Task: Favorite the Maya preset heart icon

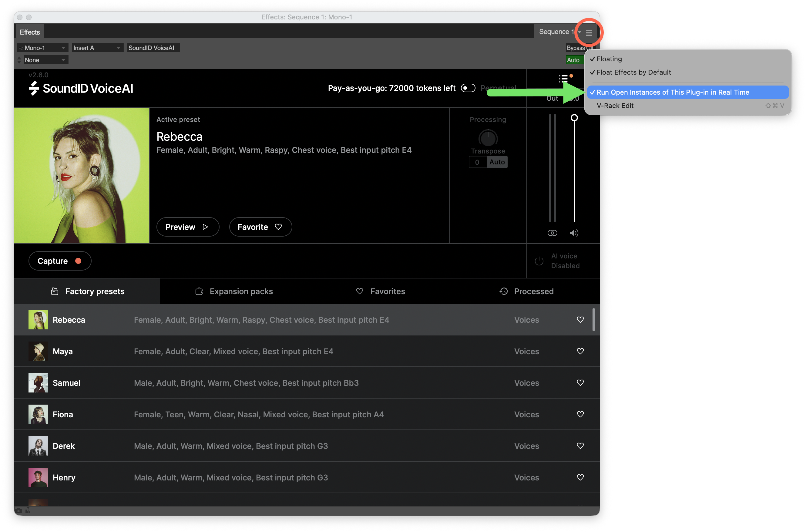Action: pos(580,351)
